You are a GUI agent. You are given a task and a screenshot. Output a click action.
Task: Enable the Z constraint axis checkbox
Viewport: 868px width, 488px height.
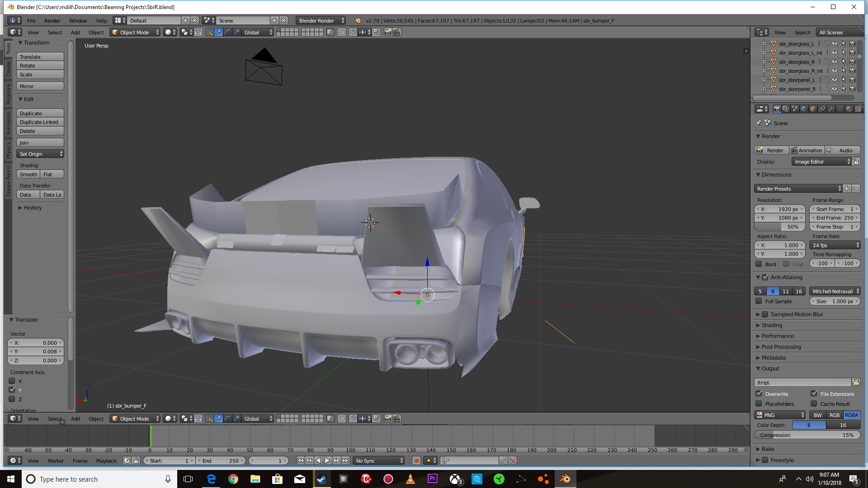(x=12, y=399)
